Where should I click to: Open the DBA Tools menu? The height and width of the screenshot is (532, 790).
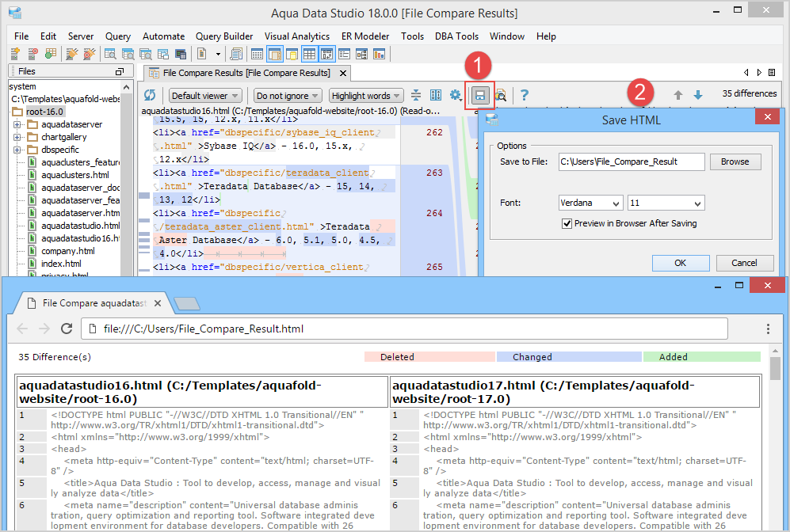tap(456, 36)
